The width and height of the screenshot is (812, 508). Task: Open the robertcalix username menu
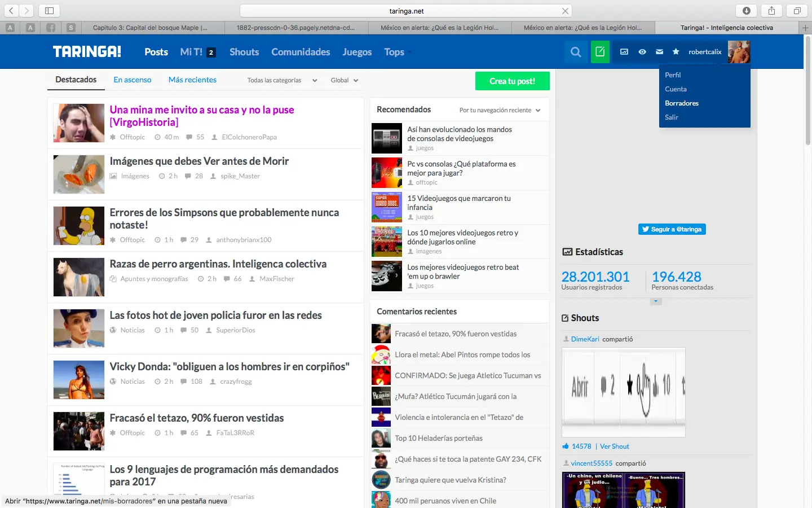point(705,52)
